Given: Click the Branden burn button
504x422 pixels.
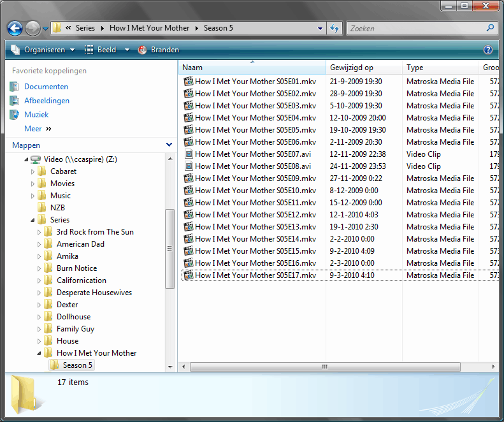Looking at the screenshot, I should click(x=159, y=50).
